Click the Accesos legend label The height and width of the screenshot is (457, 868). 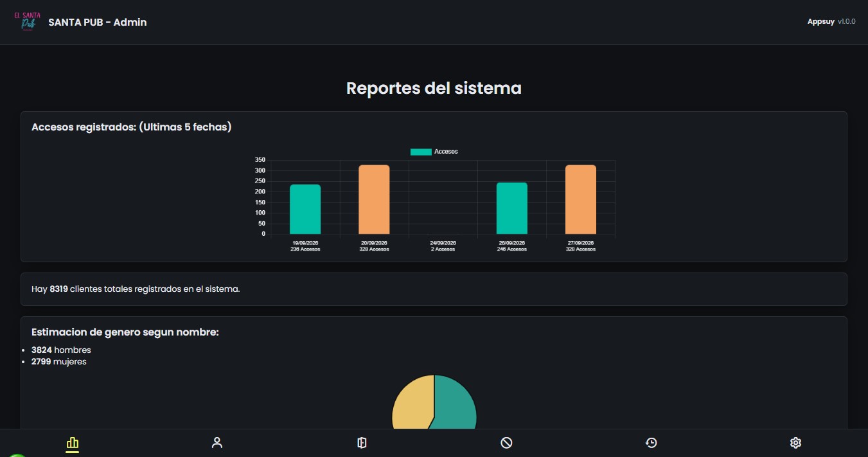click(x=446, y=152)
